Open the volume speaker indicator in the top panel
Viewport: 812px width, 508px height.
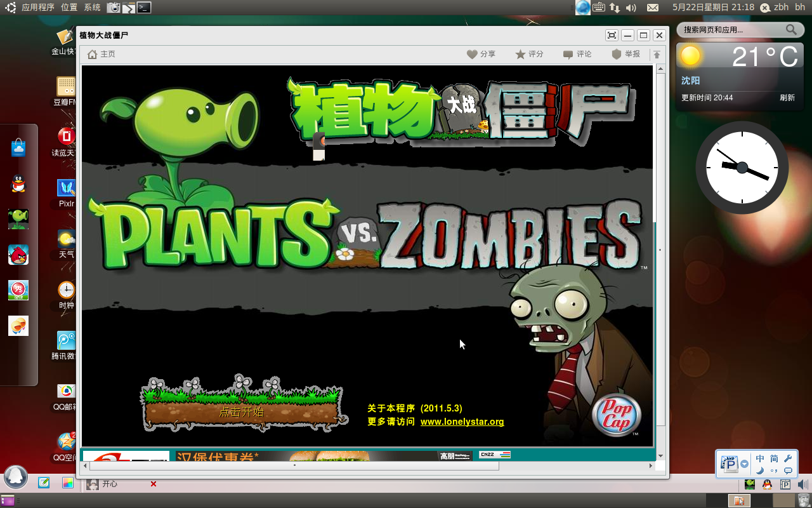pos(631,8)
